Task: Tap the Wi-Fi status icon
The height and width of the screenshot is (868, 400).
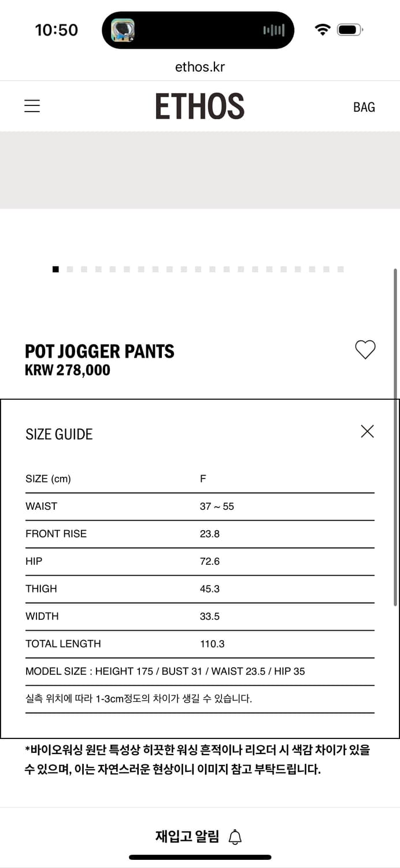Action: pyautogui.click(x=323, y=30)
